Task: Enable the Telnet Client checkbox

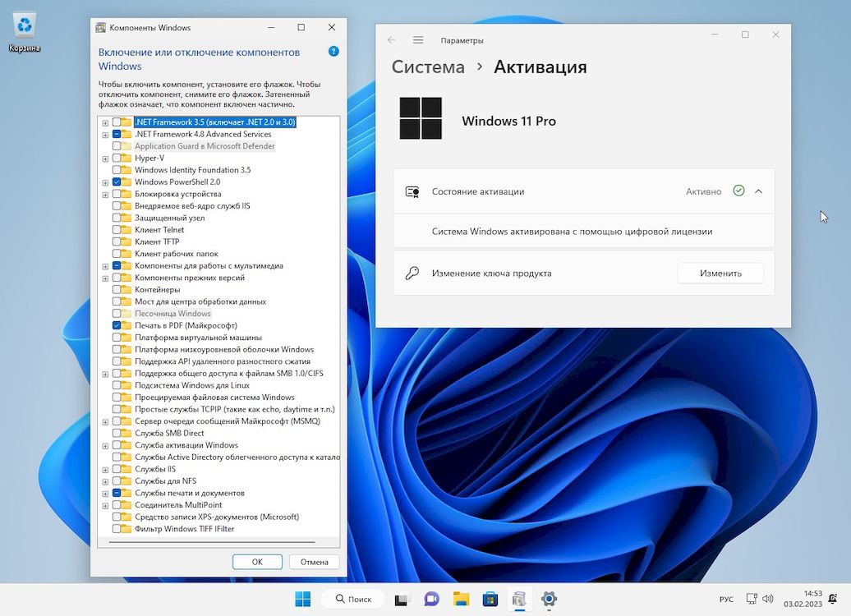Action: (x=117, y=230)
